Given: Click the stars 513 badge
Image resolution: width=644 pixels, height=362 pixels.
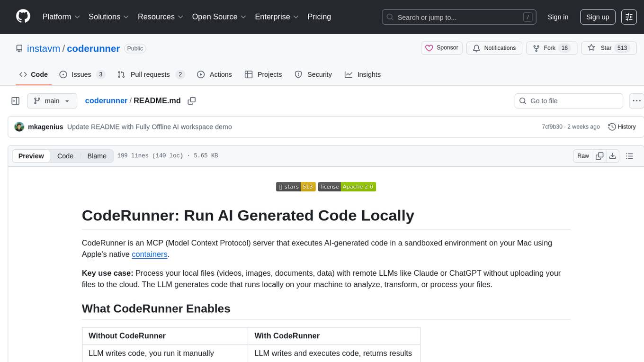Looking at the screenshot, I should [x=296, y=187].
